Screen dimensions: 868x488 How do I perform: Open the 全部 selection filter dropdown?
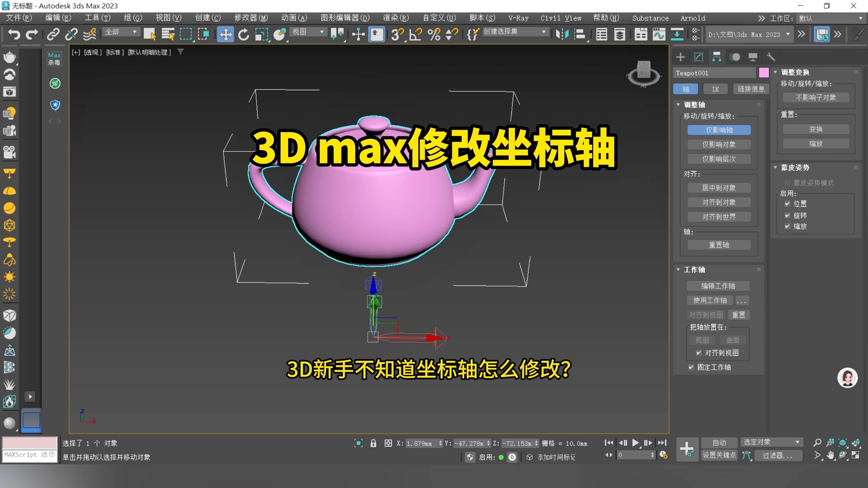pyautogui.click(x=134, y=31)
